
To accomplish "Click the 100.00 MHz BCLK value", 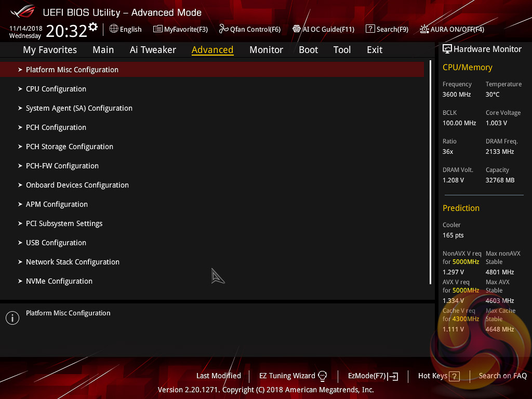I will pos(459,123).
